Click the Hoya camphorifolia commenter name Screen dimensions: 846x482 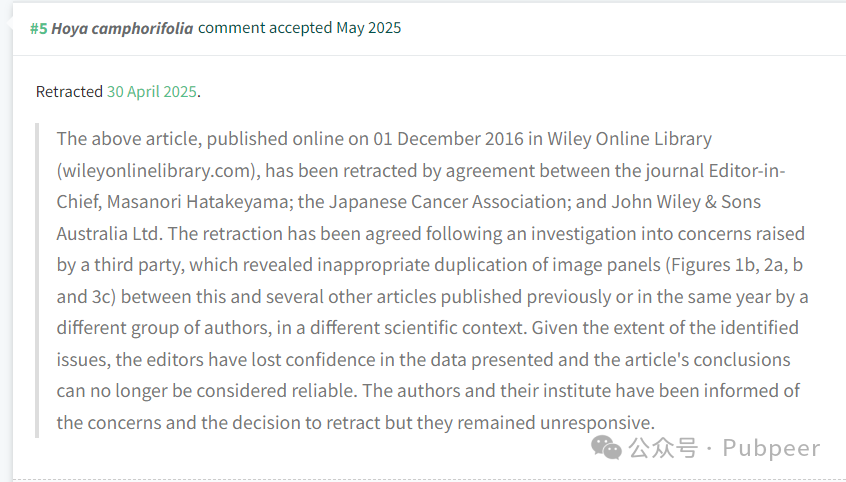point(122,28)
